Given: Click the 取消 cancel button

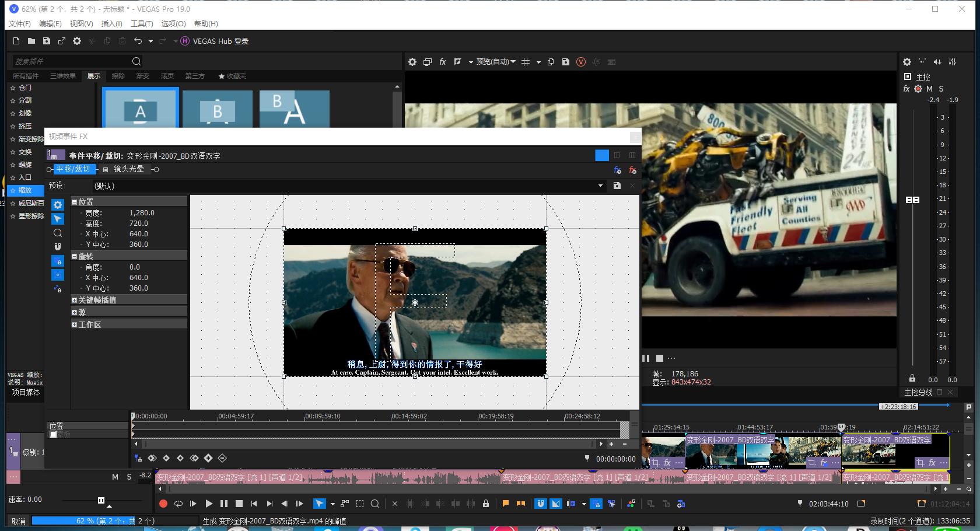Looking at the screenshot, I should click(x=18, y=521).
